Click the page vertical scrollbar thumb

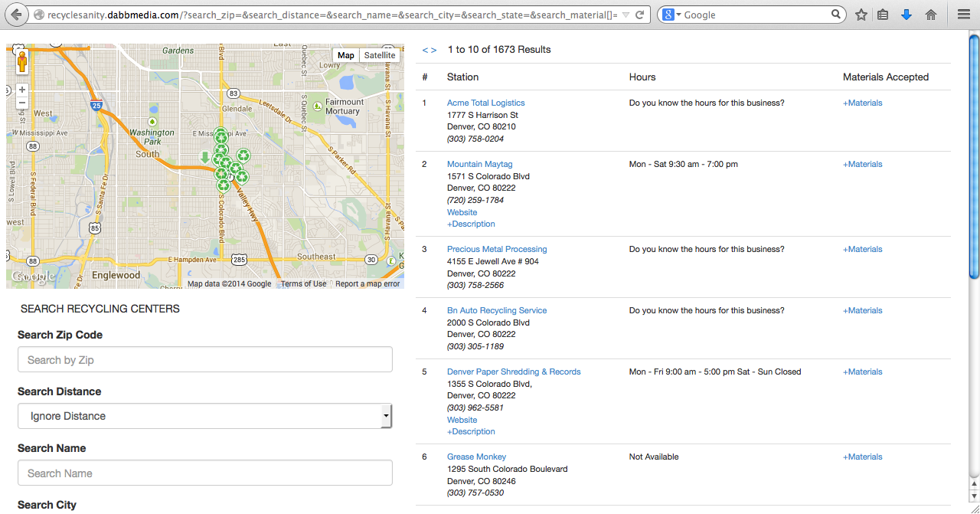pos(974,156)
